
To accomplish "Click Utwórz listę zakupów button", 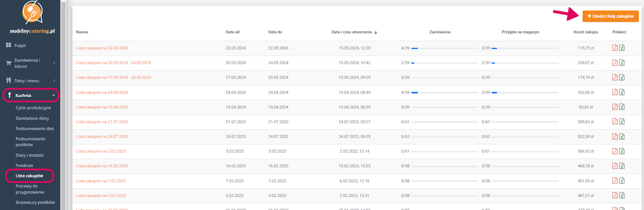I will pos(610,16).
